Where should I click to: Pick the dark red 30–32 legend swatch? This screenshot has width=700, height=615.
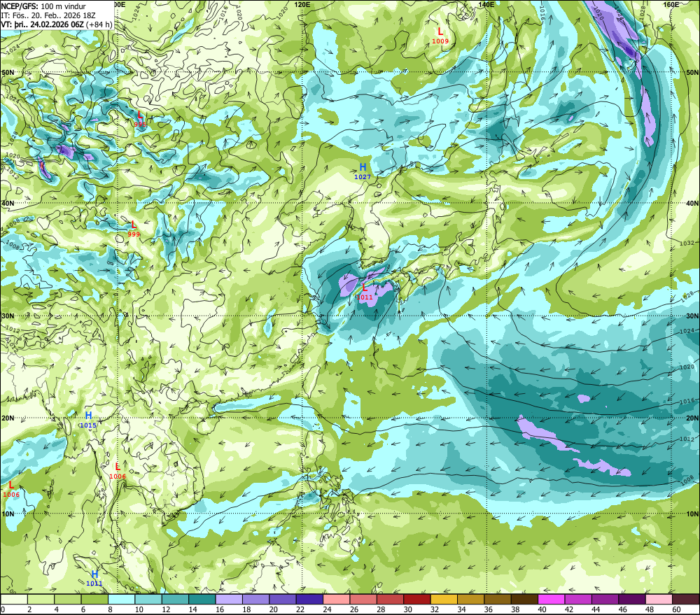pyautogui.click(x=417, y=600)
